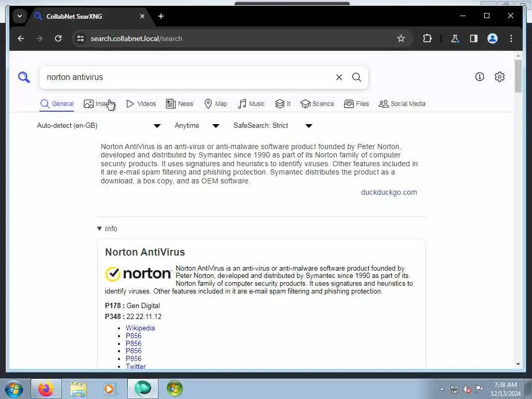
Task: Click the SearXNG magnifier logo beside search box
Action: (x=24, y=77)
